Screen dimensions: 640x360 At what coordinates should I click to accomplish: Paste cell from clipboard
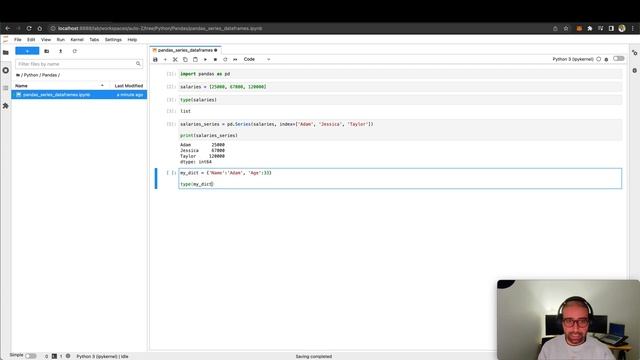point(195,60)
